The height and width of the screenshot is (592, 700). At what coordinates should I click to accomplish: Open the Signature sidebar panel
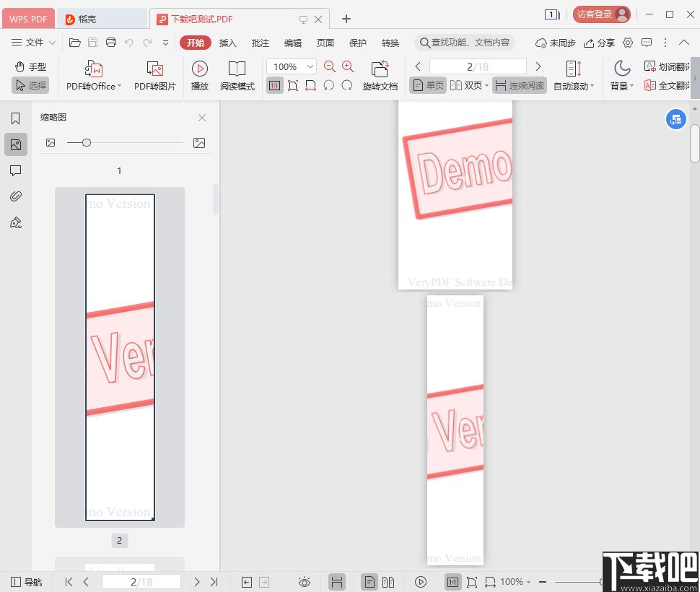(x=16, y=222)
